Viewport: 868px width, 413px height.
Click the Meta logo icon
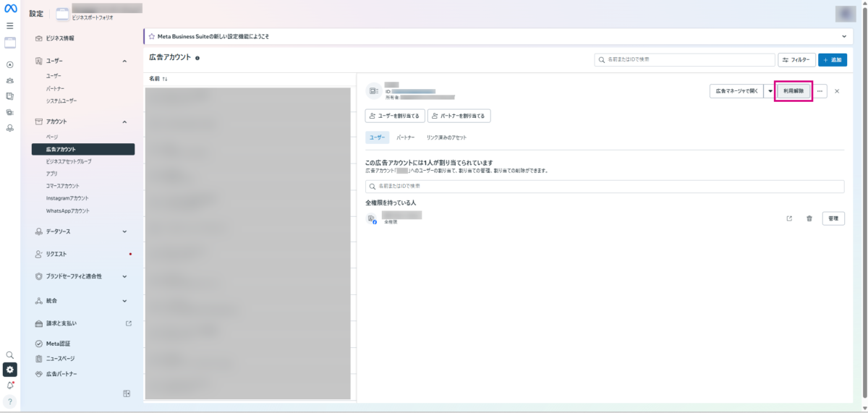click(10, 9)
